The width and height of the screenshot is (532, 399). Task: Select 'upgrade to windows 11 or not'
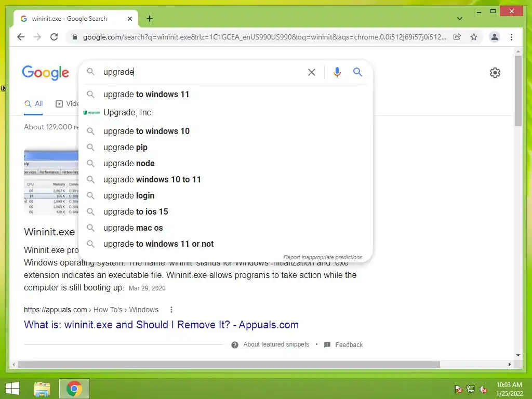pos(225,244)
